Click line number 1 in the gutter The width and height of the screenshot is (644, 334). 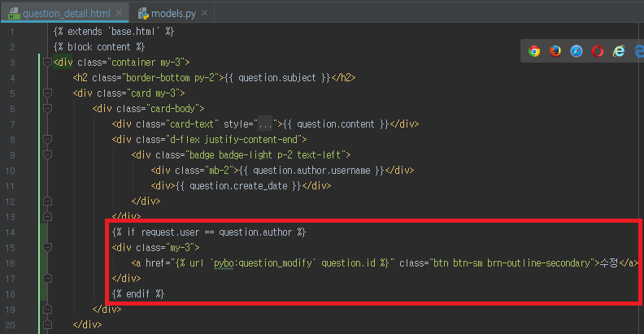click(x=12, y=32)
